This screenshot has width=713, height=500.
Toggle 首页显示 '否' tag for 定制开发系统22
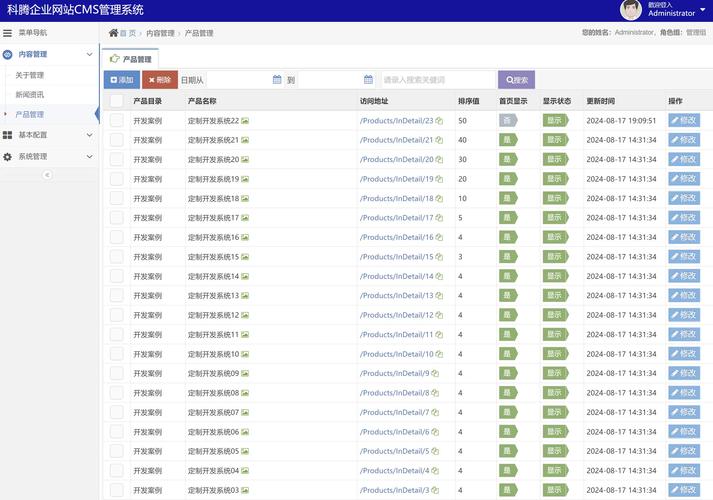pos(508,121)
